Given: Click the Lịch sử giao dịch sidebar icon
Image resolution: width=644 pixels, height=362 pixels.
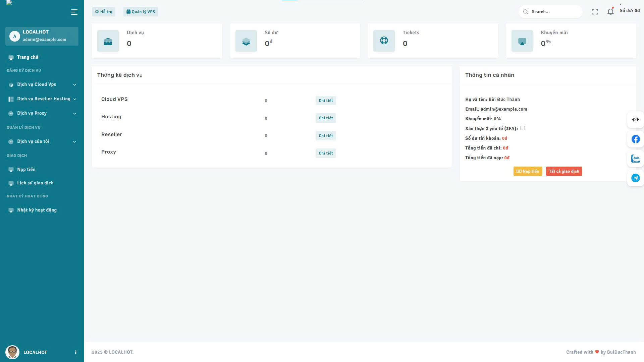Looking at the screenshot, I should point(11,183).
